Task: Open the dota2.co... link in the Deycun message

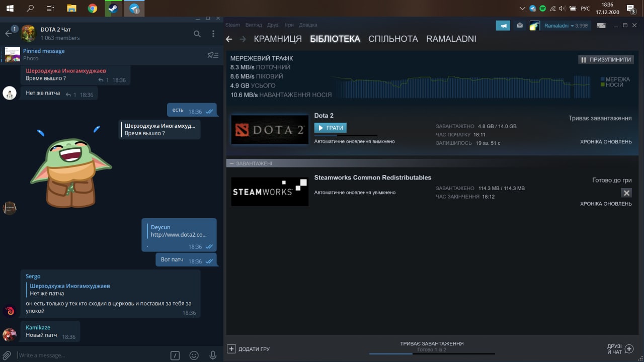Action: click(179, 235)
